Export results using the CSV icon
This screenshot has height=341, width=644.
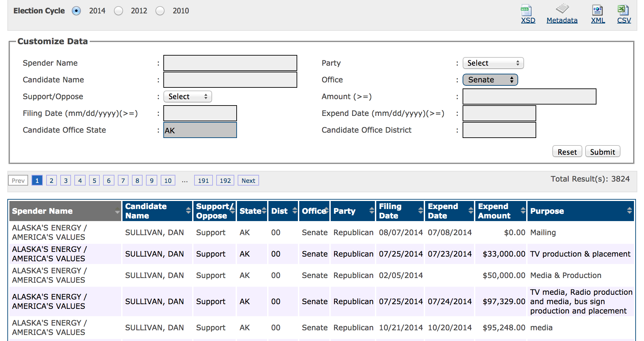[623, 10]
